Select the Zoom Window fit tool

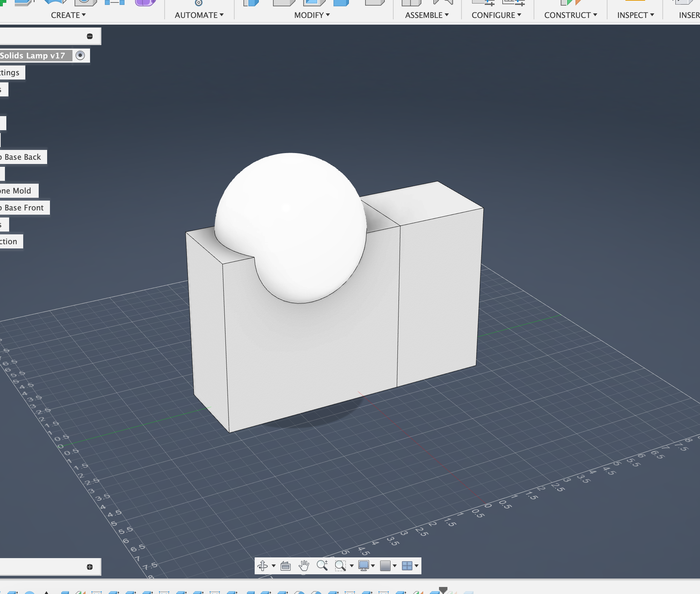coord(340,565)
